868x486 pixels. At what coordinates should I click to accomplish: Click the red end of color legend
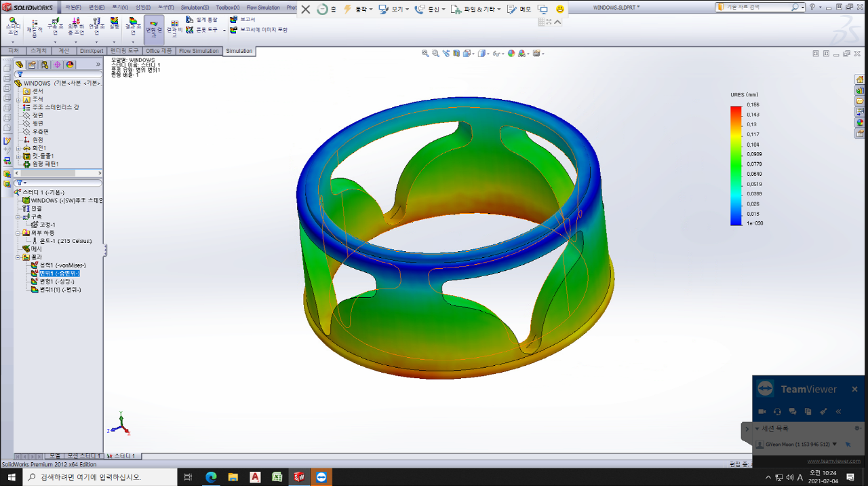[736, 110]
